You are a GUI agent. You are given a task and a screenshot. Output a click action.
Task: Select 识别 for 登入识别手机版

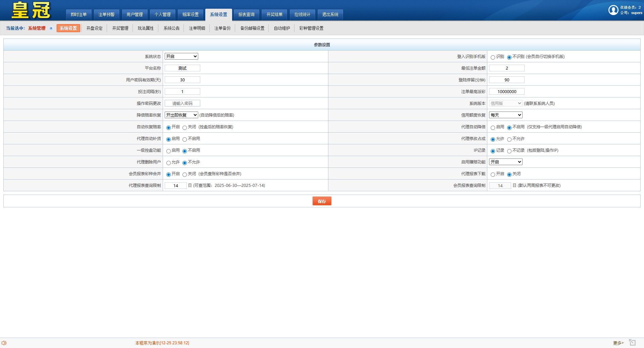coord(493,57)
